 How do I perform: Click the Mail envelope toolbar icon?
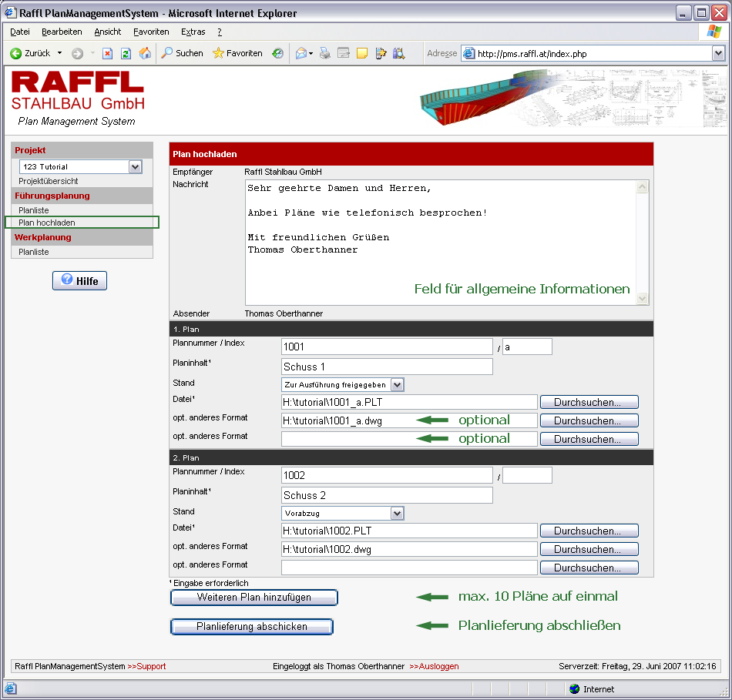[x=301, y=53]
